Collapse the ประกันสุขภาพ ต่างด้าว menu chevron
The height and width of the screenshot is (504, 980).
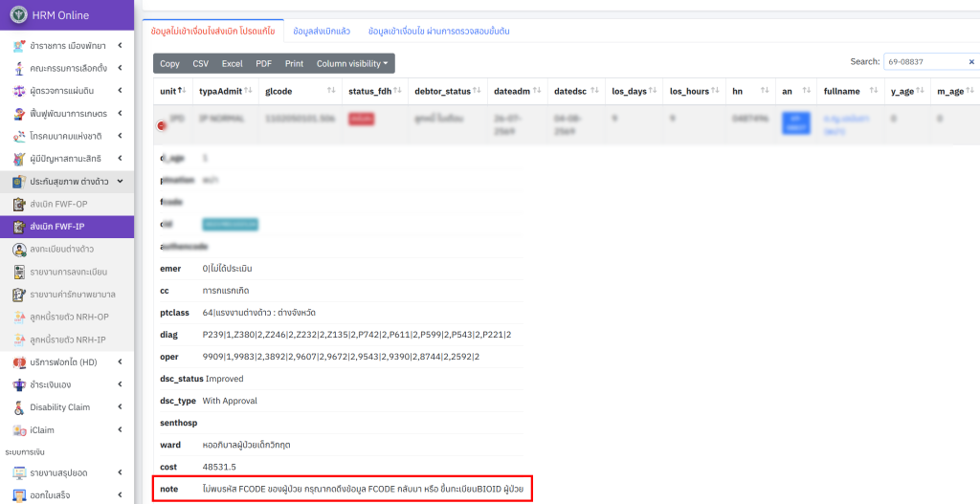120,182
